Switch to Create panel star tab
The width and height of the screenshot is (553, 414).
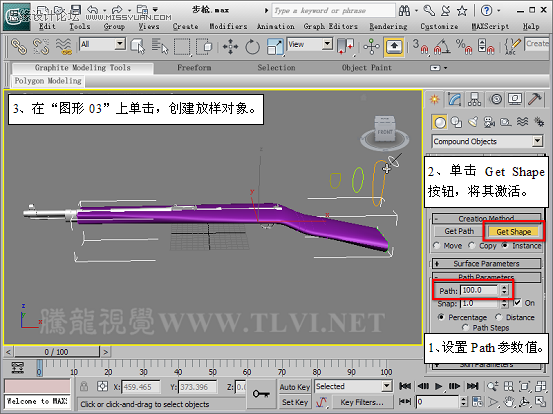coord(434,99)
